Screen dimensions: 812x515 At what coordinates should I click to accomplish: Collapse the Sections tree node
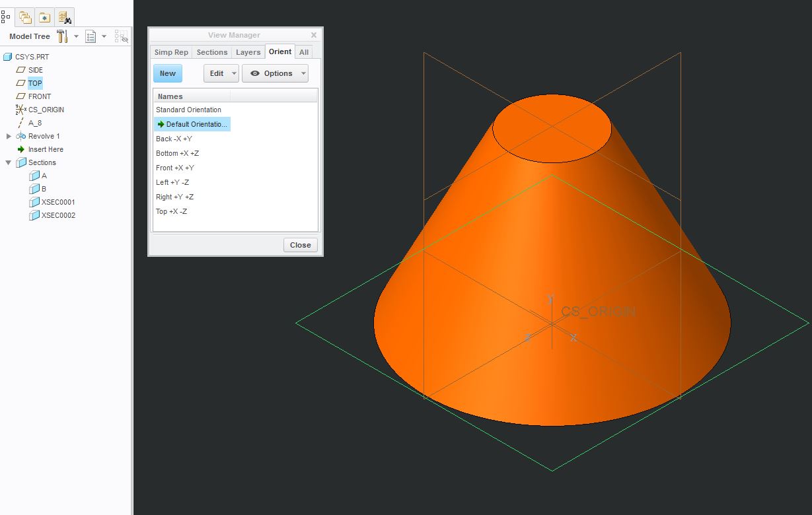click(9, 162)
